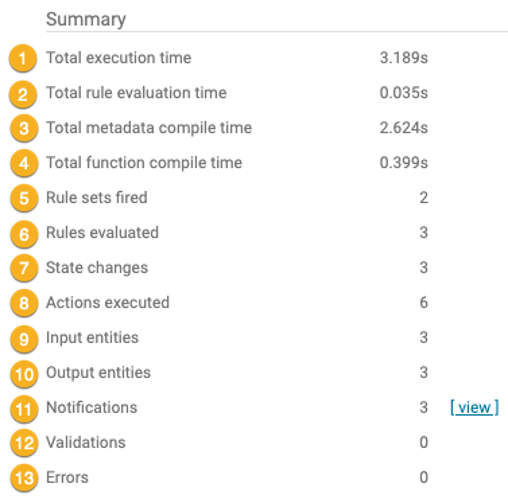Click orange badge 11 next to Notifications

coord(24,409)
